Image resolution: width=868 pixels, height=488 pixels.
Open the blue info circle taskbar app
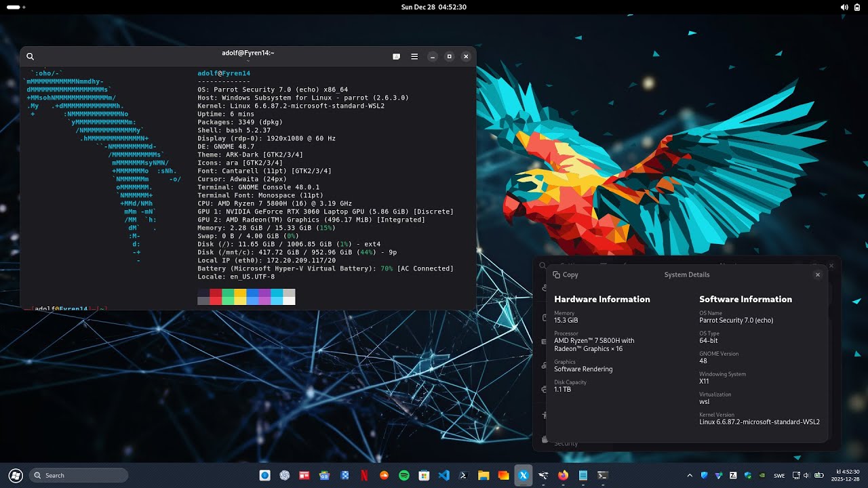coord(265,475)
